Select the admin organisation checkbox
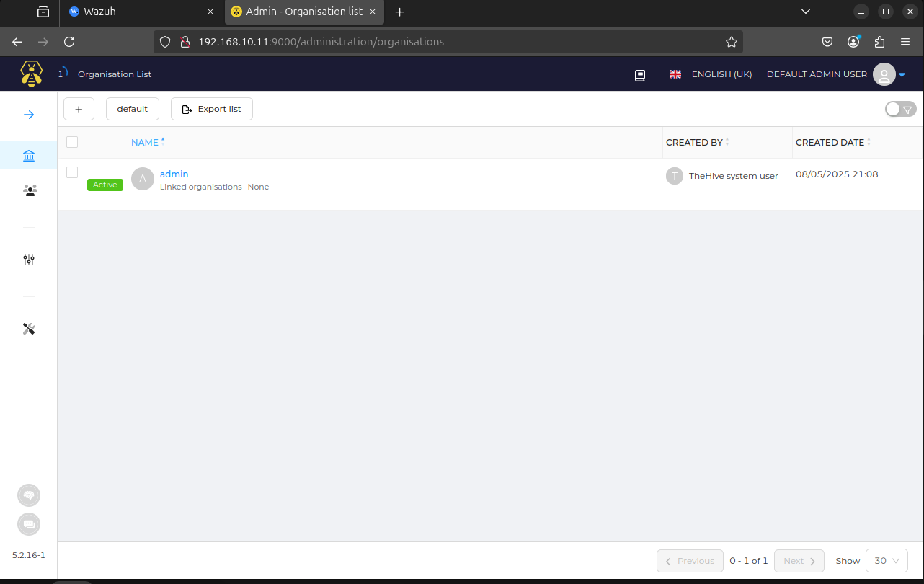924x584 pixels. [x=72, y=172]
